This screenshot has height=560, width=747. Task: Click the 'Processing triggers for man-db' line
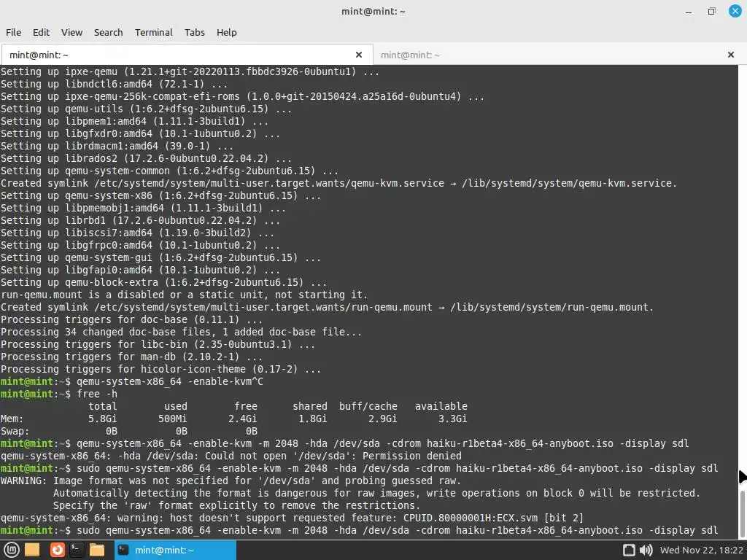(131, 357)
